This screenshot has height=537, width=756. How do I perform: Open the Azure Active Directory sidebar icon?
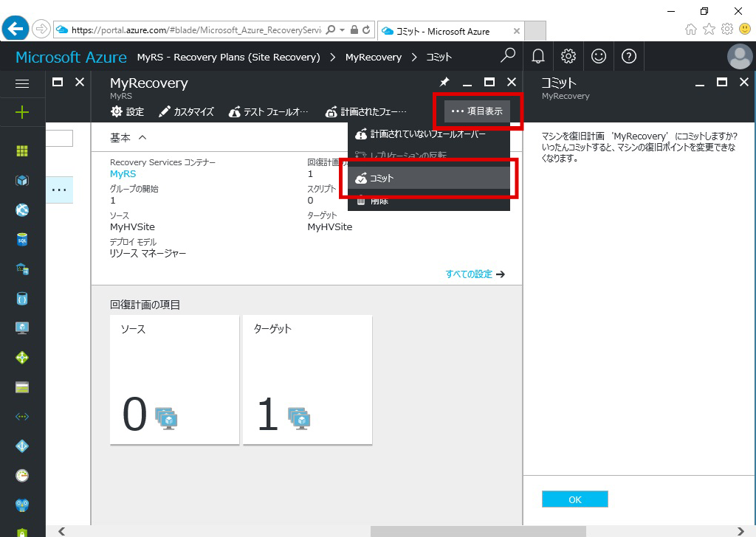22,446
